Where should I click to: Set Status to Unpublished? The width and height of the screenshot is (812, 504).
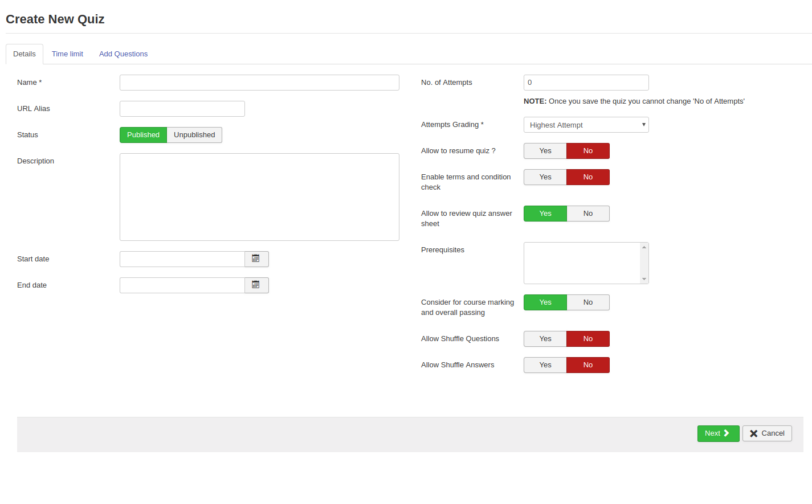[194, 135]
